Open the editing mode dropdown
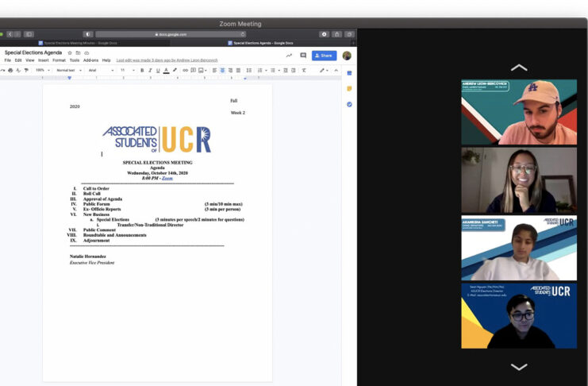Screen dimensions: 588x386 tap(324, 70)
